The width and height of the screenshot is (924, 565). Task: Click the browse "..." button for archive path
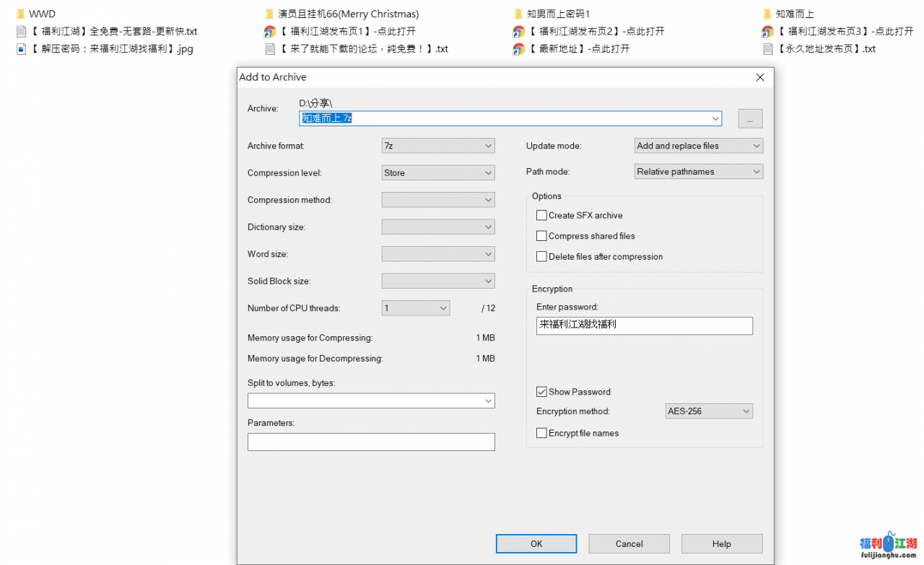point(750,119)
